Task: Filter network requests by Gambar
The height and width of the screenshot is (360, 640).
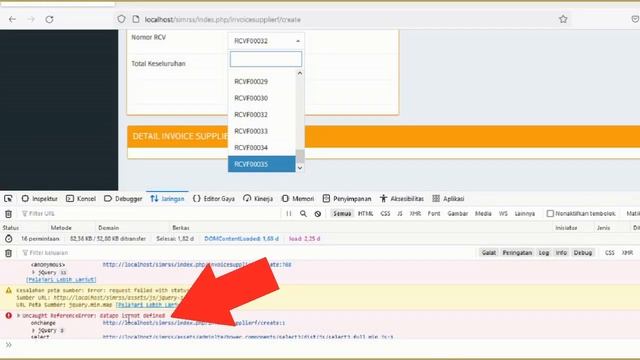Action: pyautogui.click(x=458, y=213)
